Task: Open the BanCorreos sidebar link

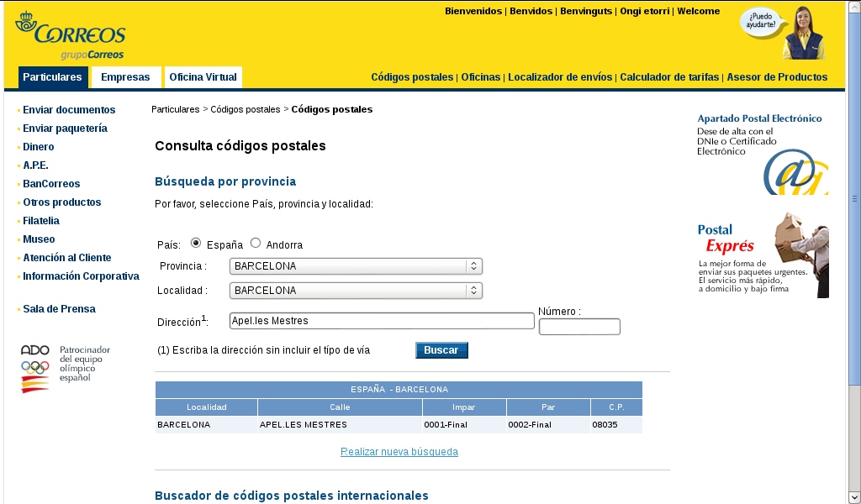Action: 51,184
